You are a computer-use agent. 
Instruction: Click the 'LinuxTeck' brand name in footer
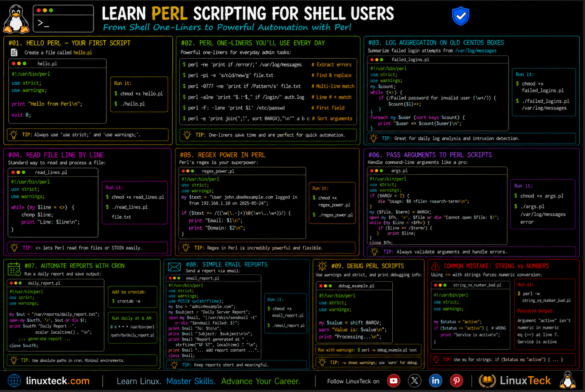coord(525,380)
